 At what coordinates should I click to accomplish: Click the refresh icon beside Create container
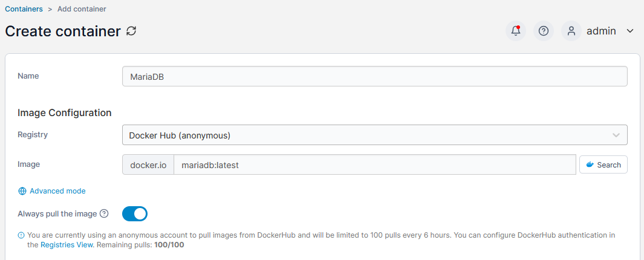(x=131, y=31)
